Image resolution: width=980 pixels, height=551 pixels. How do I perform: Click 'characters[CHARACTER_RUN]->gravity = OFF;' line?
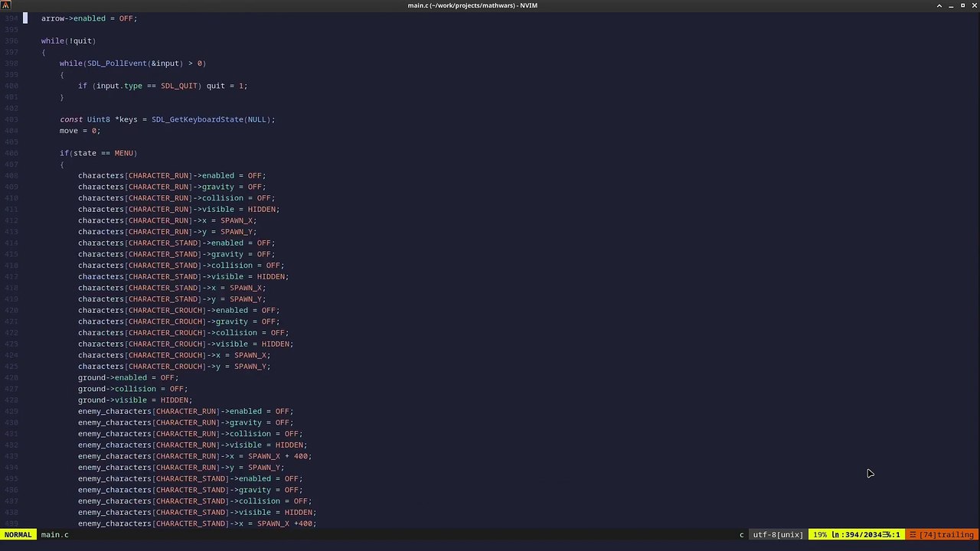coord(171,187)
